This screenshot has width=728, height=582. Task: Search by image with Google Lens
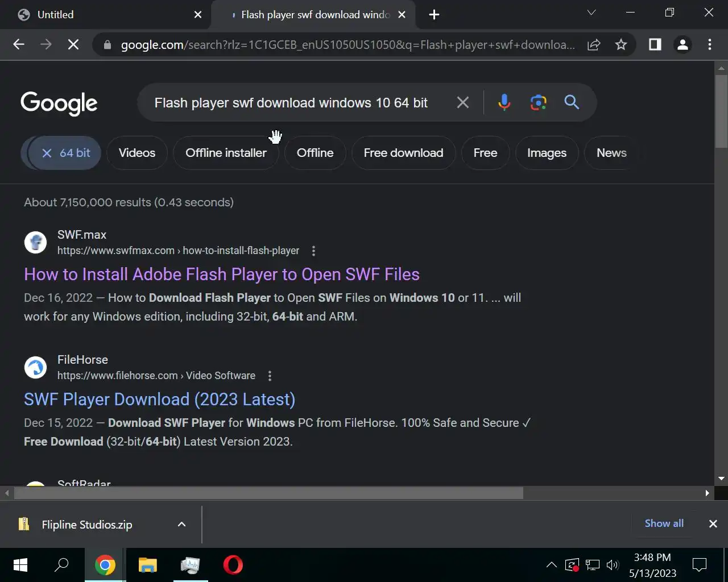(x=538, y=102)
